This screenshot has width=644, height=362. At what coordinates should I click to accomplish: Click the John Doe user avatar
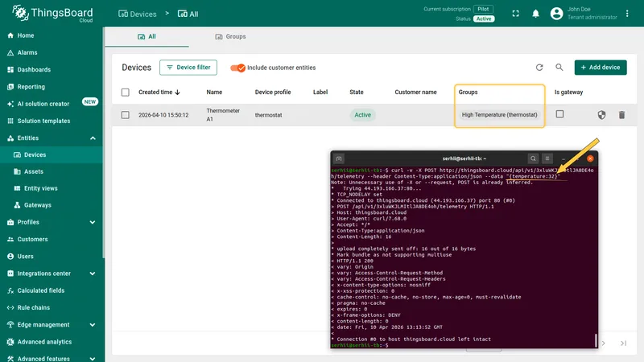[x=556, y=14]
